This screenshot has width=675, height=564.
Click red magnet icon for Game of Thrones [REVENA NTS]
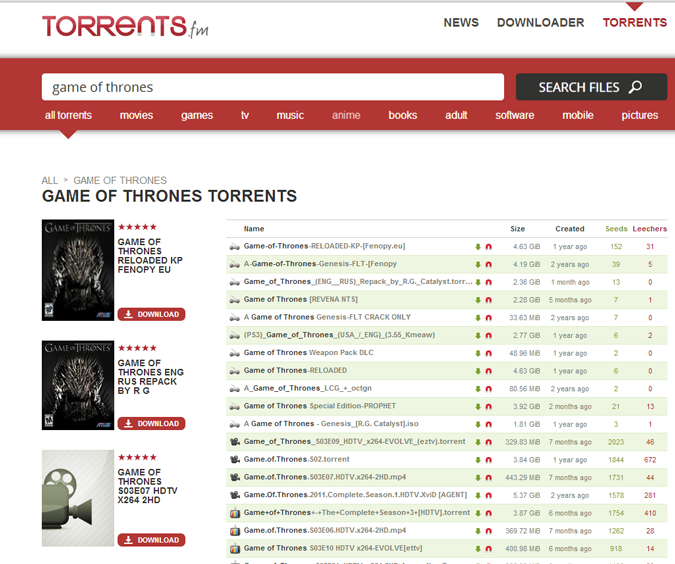[489, 300]
